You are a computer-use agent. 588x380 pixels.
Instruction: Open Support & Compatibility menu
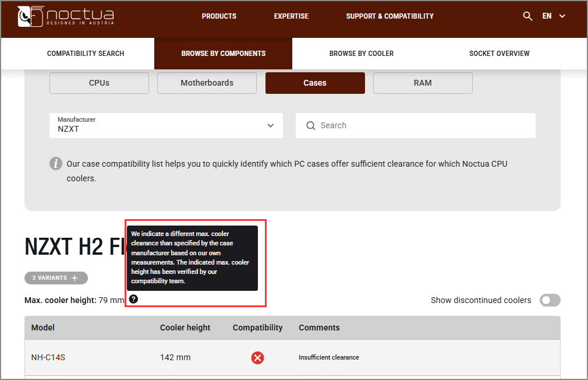(x=389, y=16)
